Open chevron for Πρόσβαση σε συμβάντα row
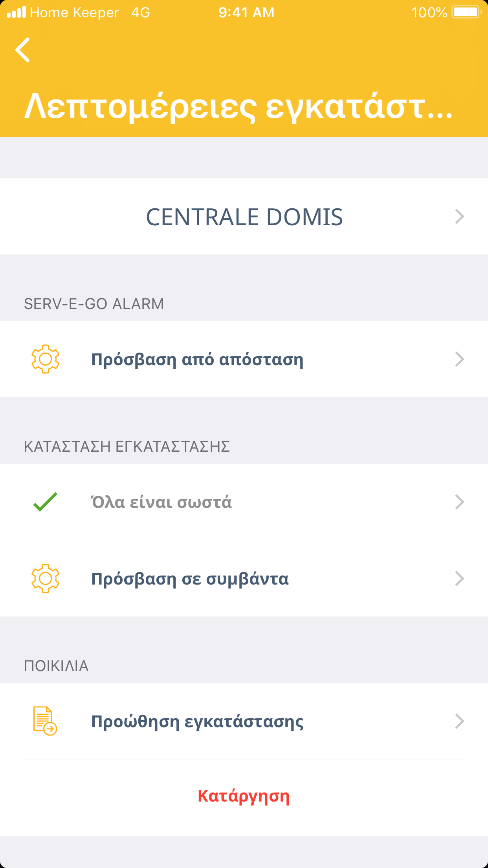This screenshot has width=488, height=868. 459,579
